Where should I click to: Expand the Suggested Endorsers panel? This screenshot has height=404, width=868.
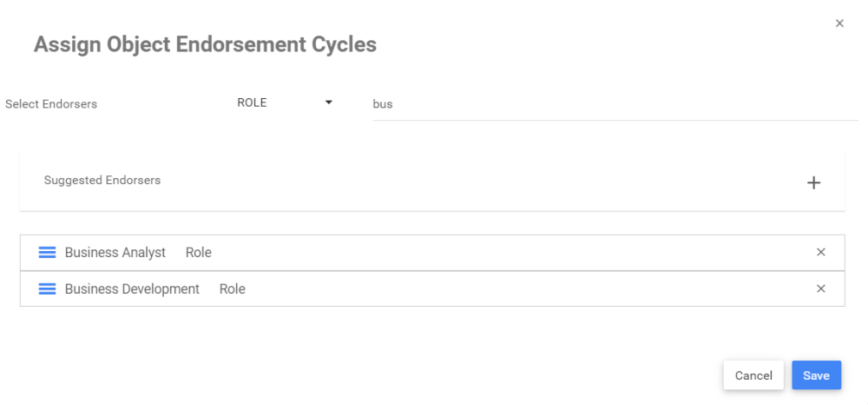[x=432, y=182]
